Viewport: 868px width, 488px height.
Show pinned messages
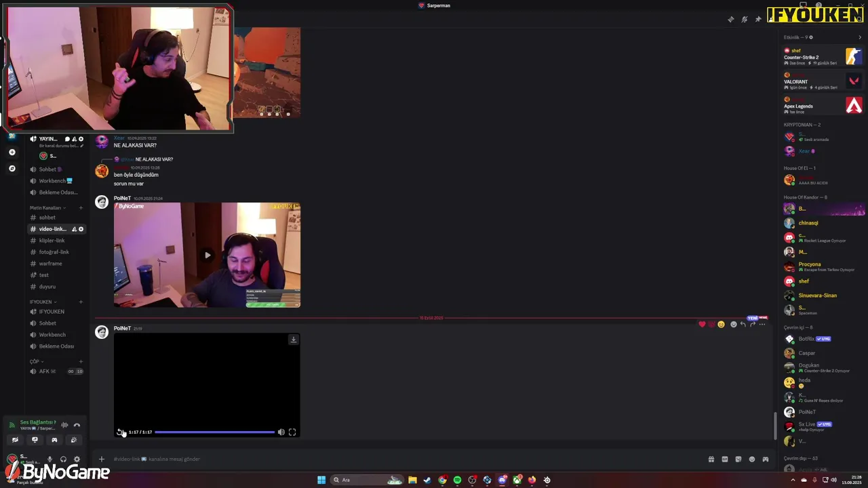tap(757, 19)
